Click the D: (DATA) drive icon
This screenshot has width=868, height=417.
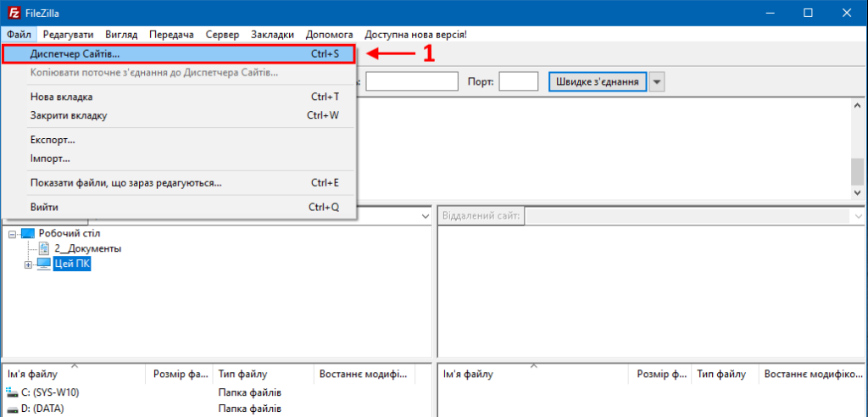(12, 409)
